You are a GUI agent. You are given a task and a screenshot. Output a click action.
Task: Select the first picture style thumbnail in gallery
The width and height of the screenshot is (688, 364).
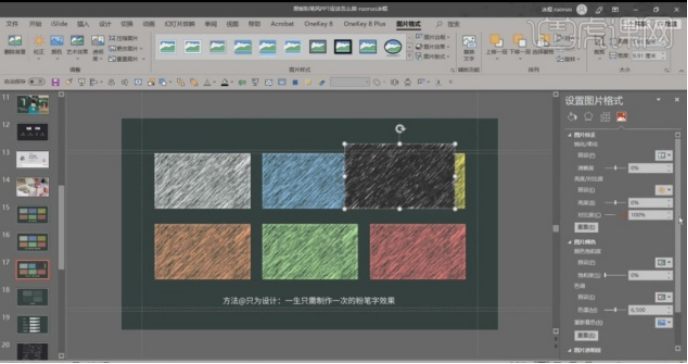[x=168, y=46]
